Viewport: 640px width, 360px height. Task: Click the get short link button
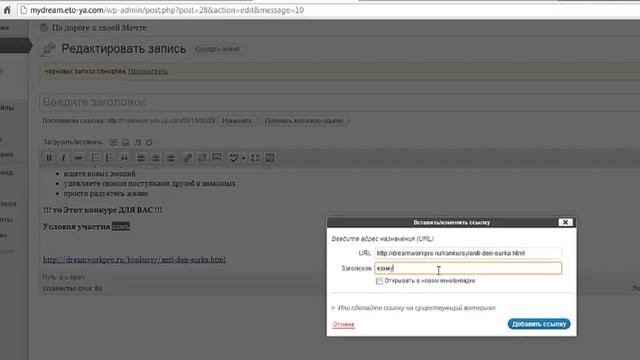pos(304,121)
